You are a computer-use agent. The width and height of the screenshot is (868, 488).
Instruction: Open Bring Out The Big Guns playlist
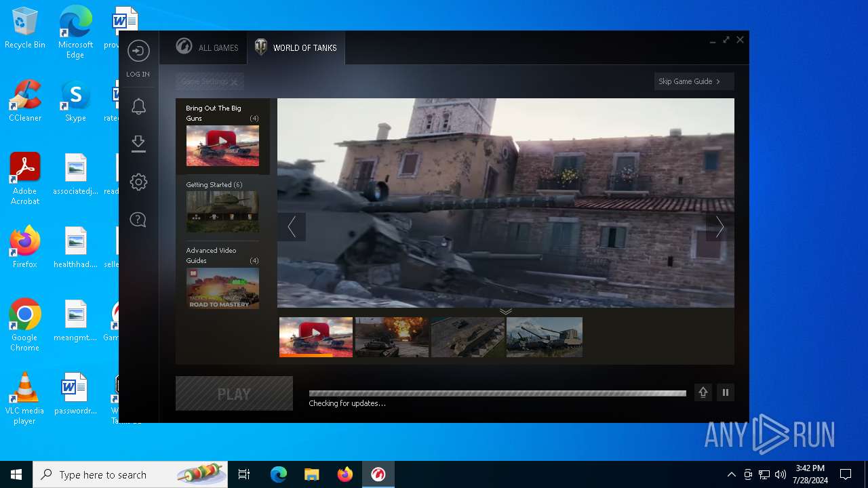(x=222, y=136)
